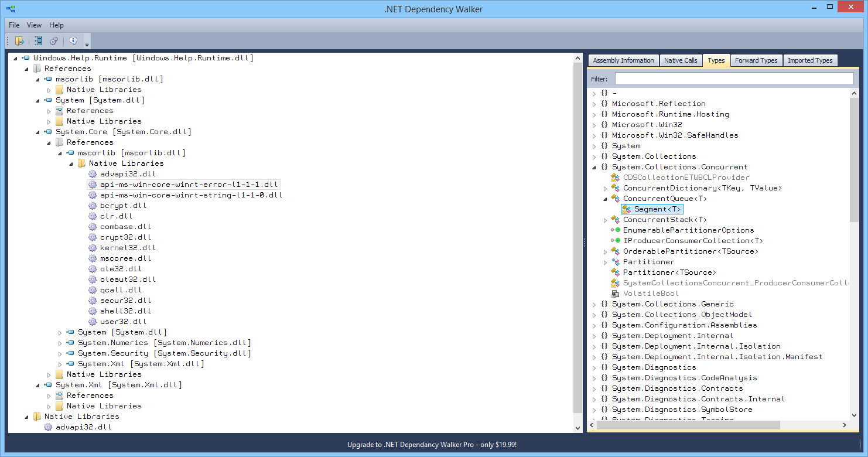Click interface icon of IProducerConsumerCollection<T>
Viewport: 868px width, 457px height.
pos(616,241)
